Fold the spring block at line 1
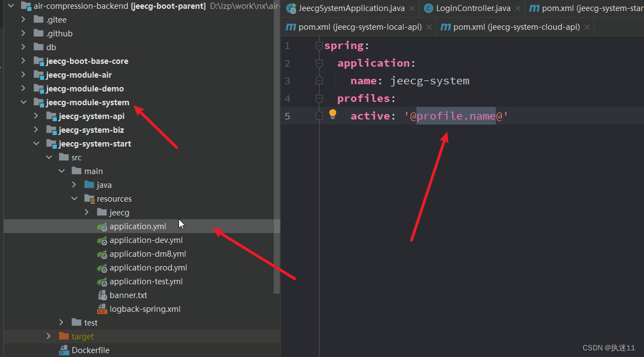The image size is (644, 357). [319, 46]
